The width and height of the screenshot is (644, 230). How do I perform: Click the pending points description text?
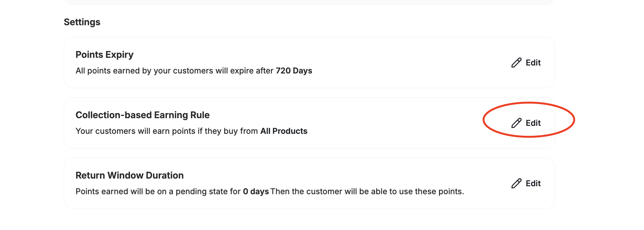point(270,191)
